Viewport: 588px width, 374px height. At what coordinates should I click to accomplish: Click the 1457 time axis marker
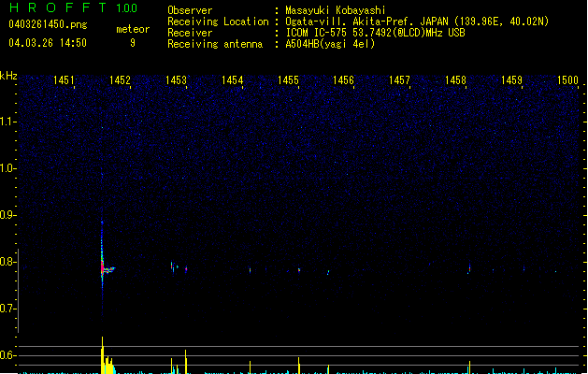399,80
